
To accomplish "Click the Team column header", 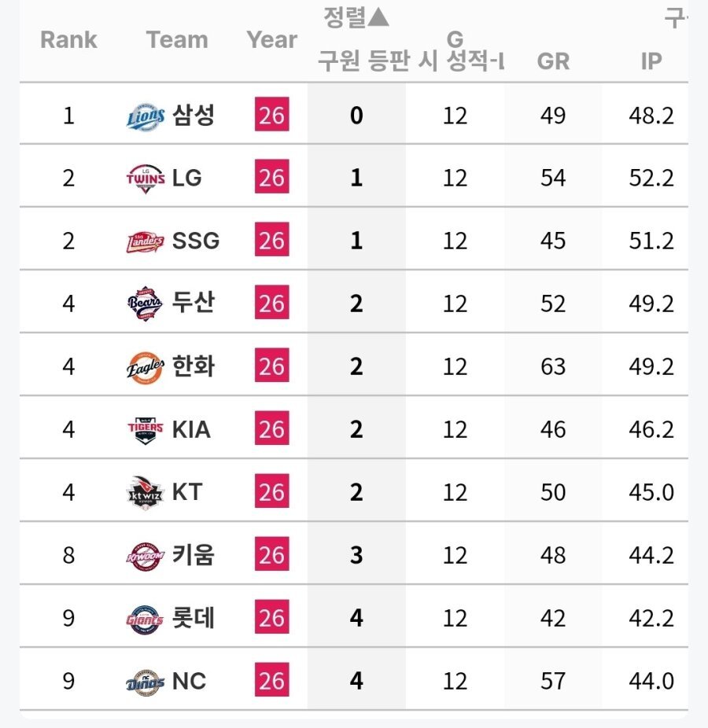I will (177, 39).
